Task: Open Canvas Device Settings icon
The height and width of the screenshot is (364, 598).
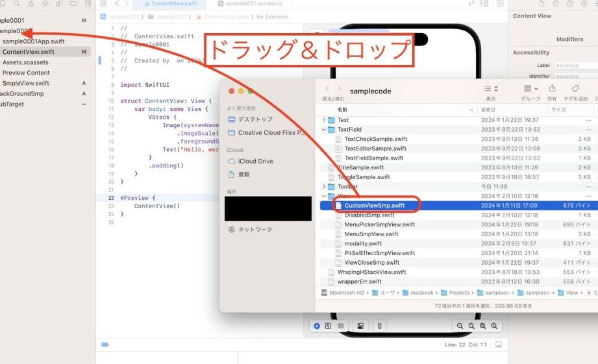Action: (x=361, y=326)
